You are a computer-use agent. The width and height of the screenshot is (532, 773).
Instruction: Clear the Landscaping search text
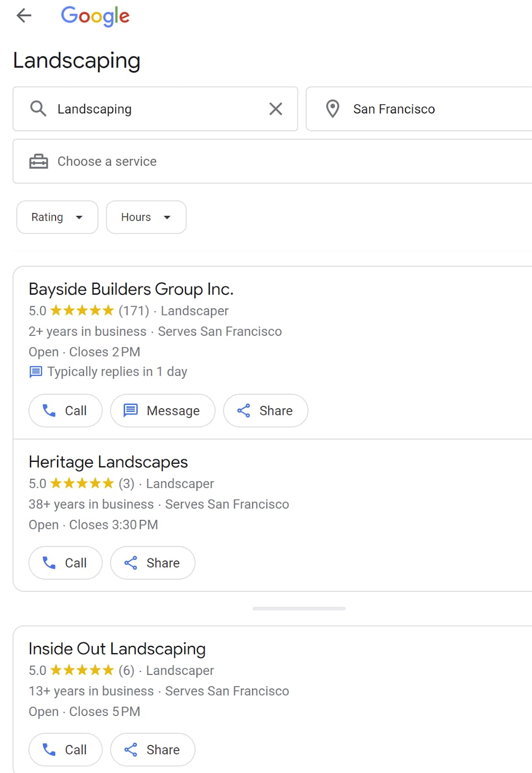(x=276, y=109)
